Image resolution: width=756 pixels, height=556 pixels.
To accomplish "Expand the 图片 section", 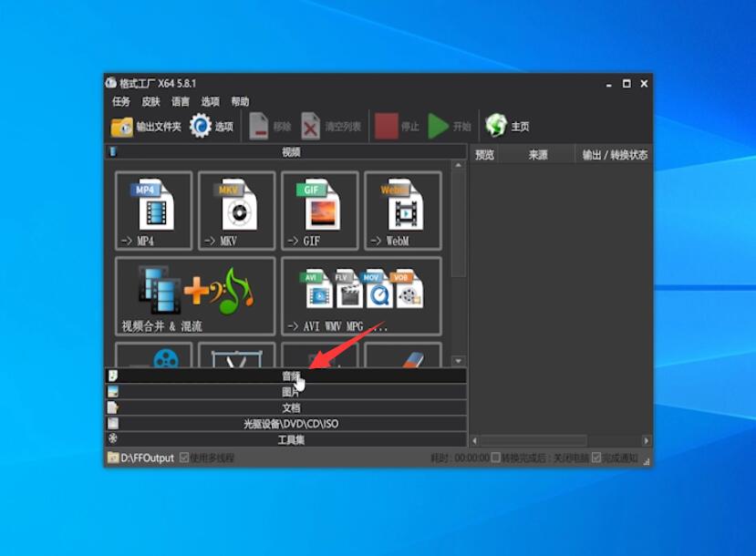I will click(x=286, y=392).
